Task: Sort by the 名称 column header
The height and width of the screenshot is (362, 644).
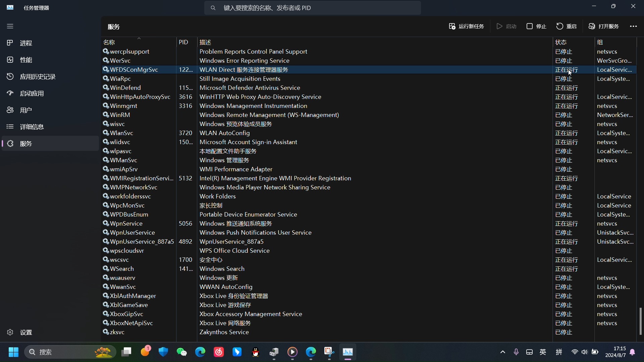Action: click(x=139, y=42)
